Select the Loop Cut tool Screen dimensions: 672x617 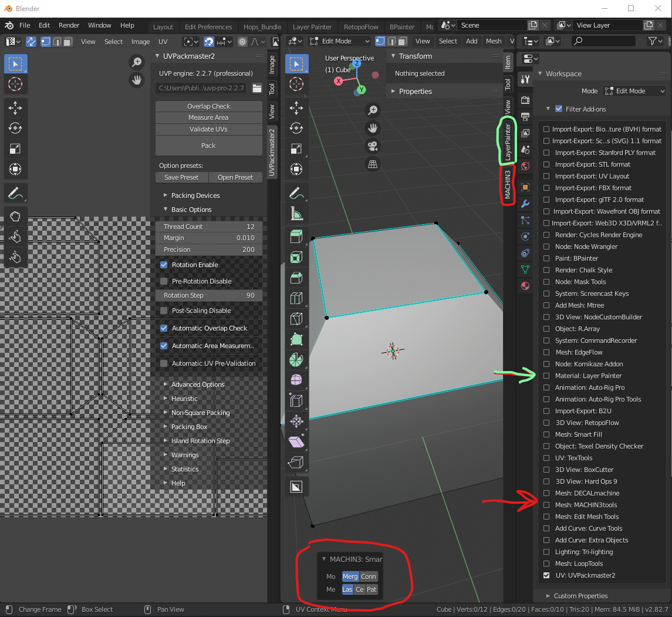(x=296, y=298)
